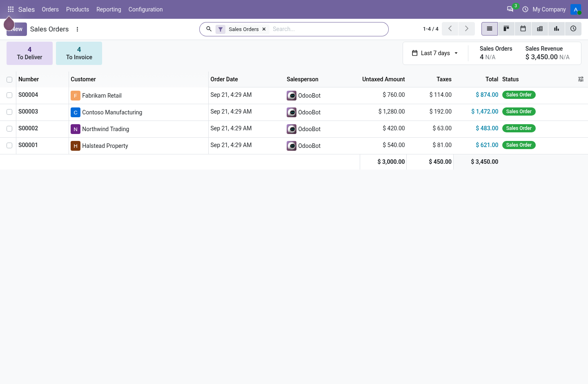Image resolution: width=588 pixels, height=384 pixels.
Task: Filter orders with the To Deliver card
Action: [29, 53]
